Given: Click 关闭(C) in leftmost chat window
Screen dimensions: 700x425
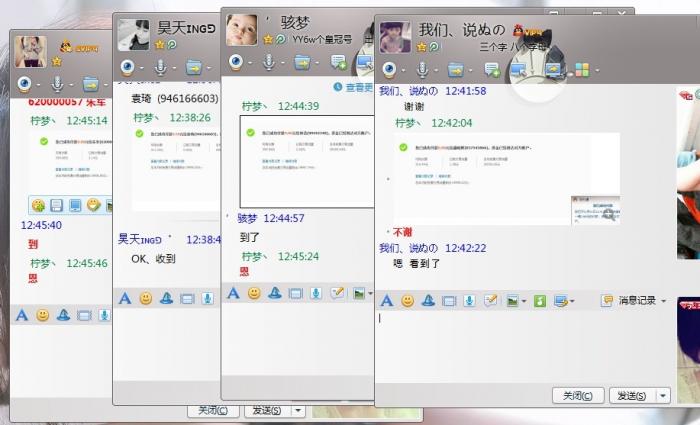Looking at the screenshot, I should tap(213, 410).
